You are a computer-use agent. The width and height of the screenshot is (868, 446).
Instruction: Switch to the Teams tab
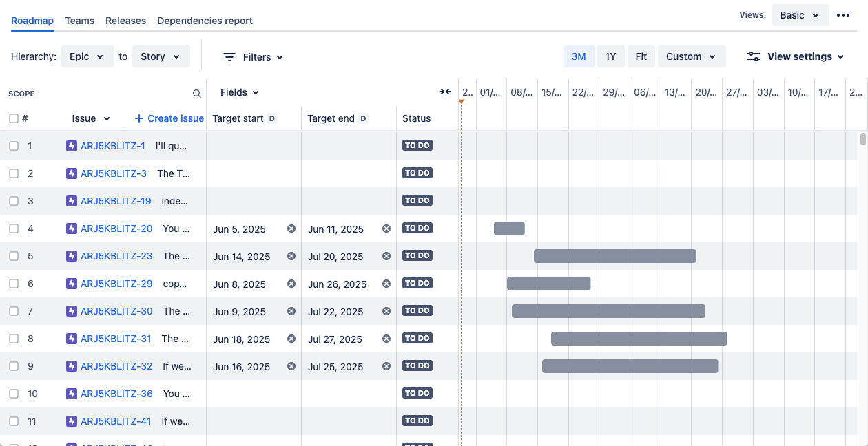coord(79,21)
